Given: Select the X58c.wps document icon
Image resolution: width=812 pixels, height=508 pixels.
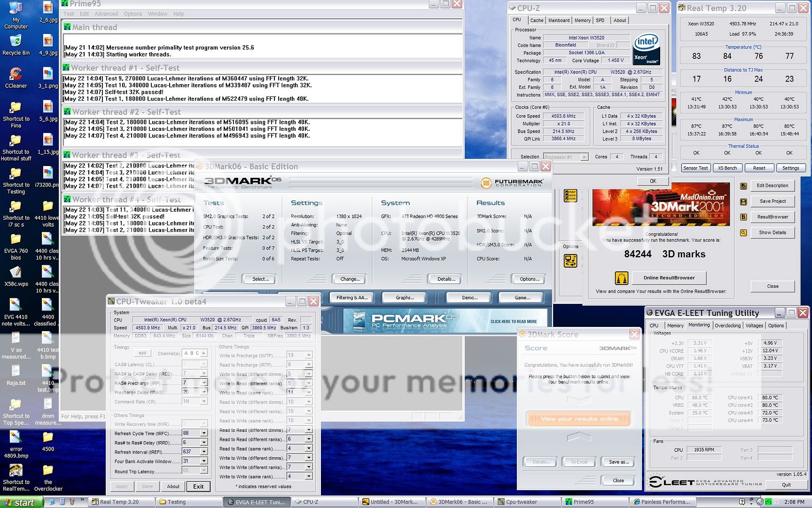Looking at the screenshot, I should [x=16, y=276].
